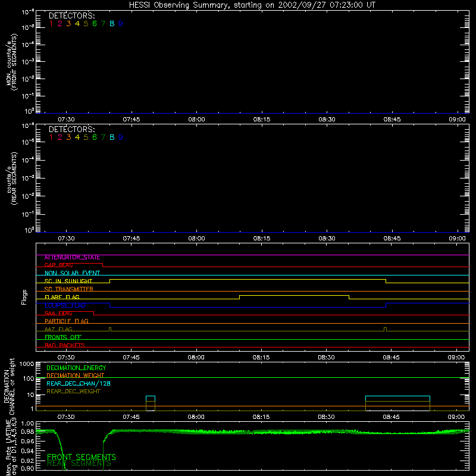Click detector number 7 in front segments legend
Viewport: 476px width, 476px height.
click(x=103, y=24)
